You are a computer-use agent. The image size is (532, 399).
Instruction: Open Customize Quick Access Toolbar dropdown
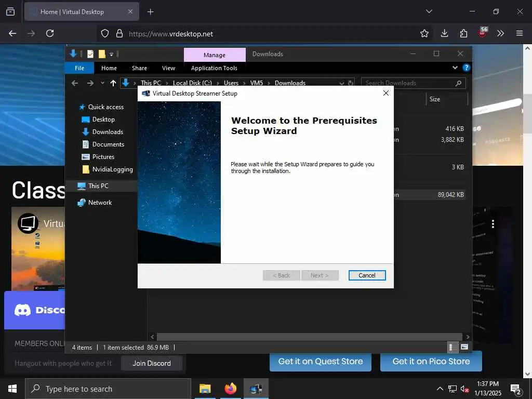(111, 54)
